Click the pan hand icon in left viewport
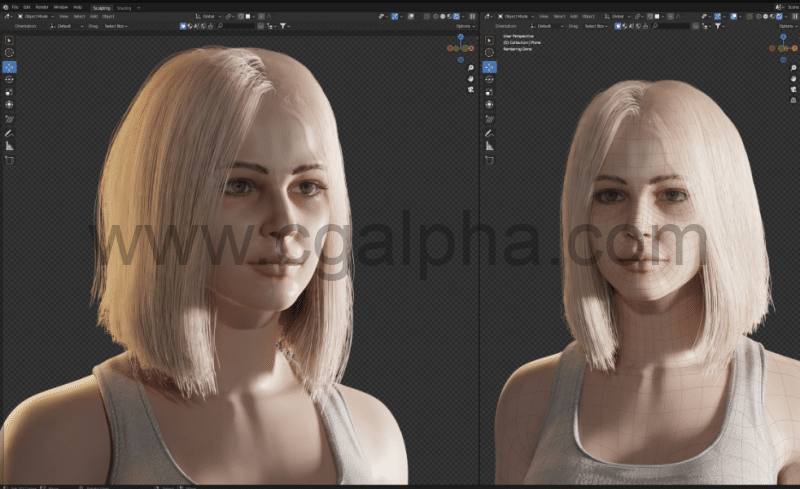This screenshot has width=800, height=489. (x=470, y=79)
